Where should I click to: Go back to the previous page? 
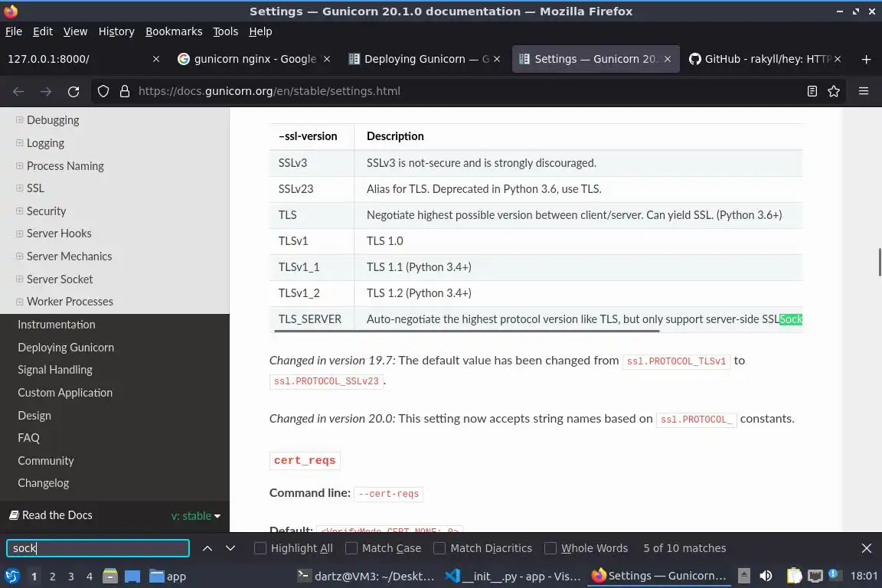click(x=18, y=91)
